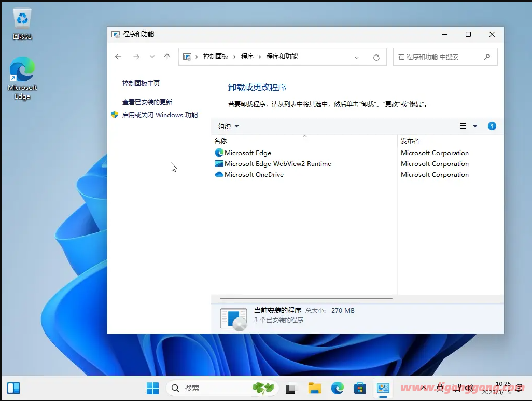Open the Windows Start menu

(152, 388)
